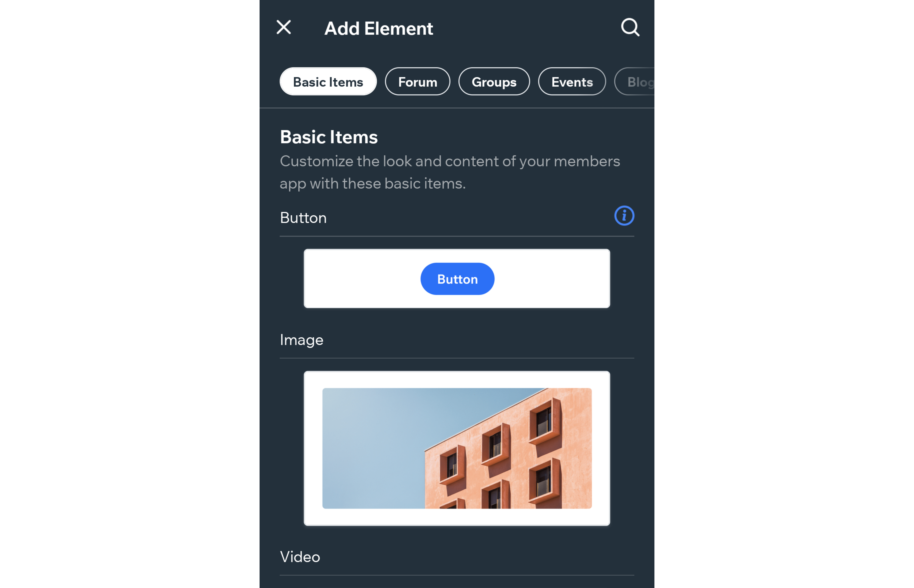Click the blue Button element preview
Viewport: 914px width, 588px height.
[457, 278]
